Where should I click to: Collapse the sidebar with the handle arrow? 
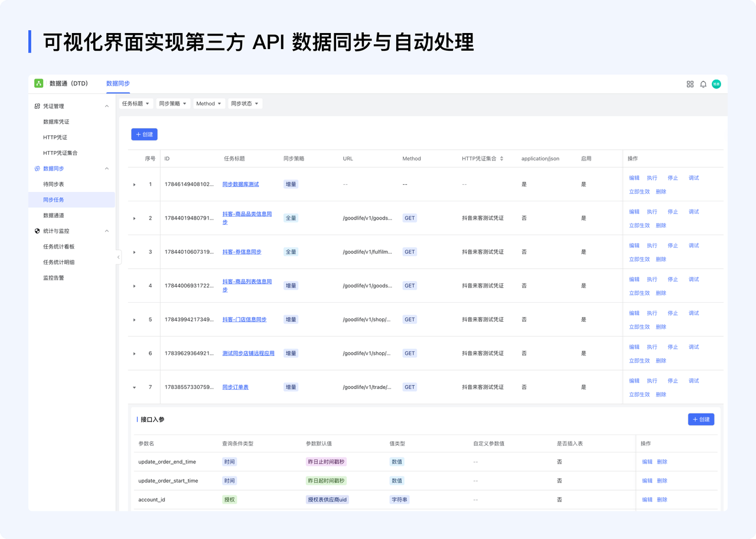click(x=118, y=257)
